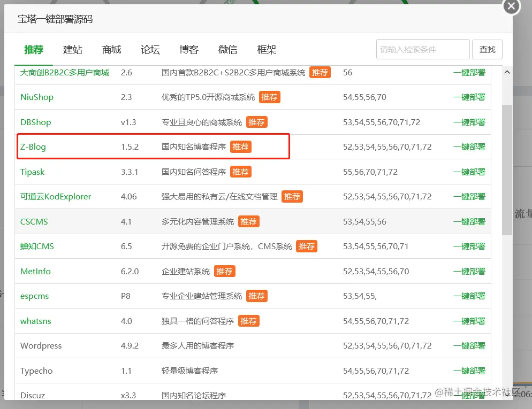
Task: Select the 商城 tab
Action: tap(111, 50)
